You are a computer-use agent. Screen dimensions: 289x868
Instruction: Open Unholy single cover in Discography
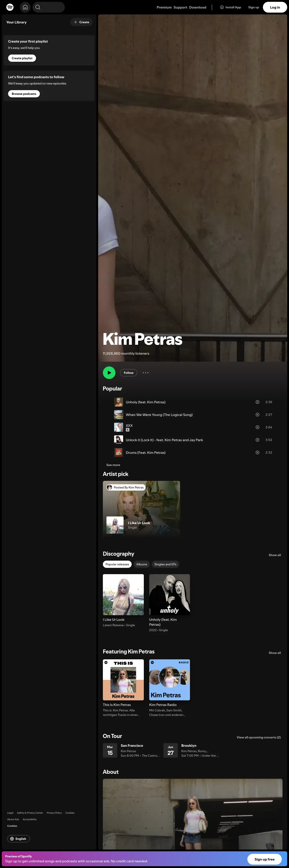click(169, 595)
